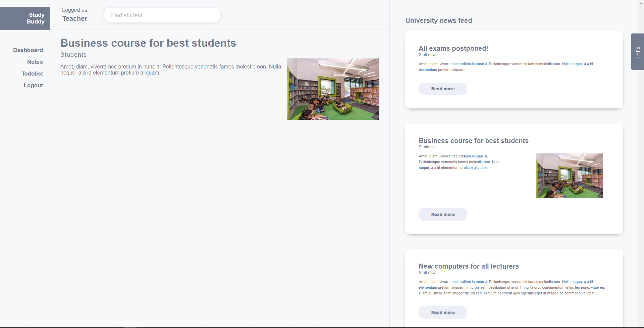Open the Info side panel

coord(637,52)
